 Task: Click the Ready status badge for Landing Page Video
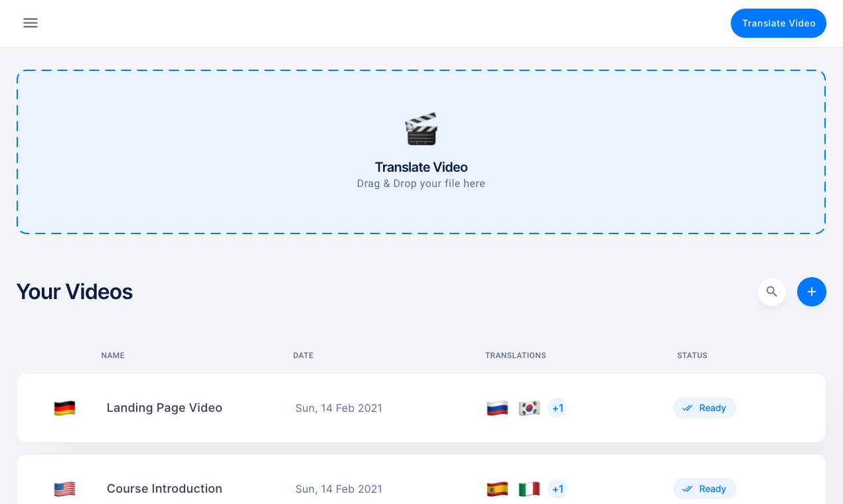704,408
